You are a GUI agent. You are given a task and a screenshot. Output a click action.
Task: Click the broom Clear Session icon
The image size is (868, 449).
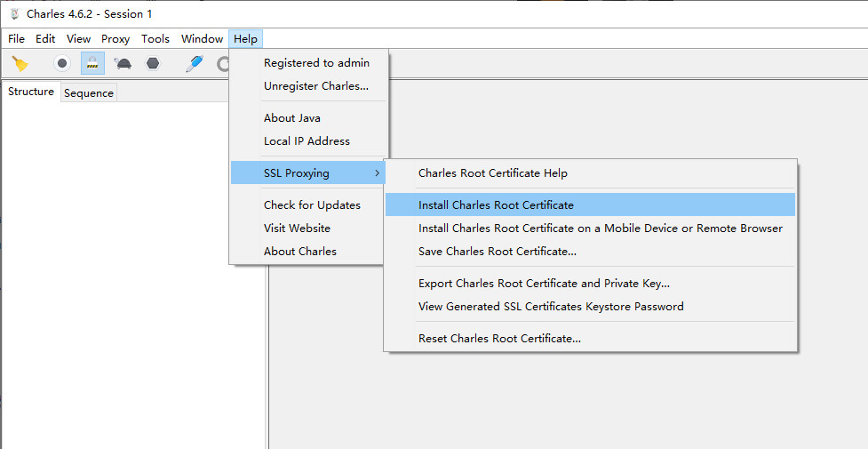tap(20, 64)
